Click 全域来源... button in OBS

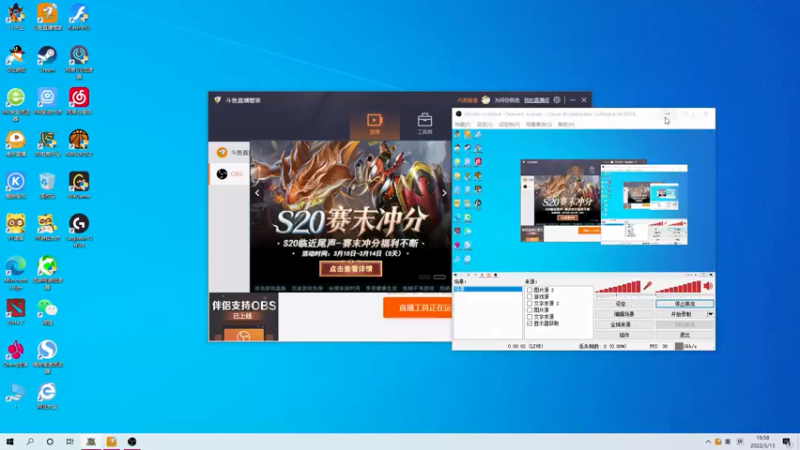[623, 324]
